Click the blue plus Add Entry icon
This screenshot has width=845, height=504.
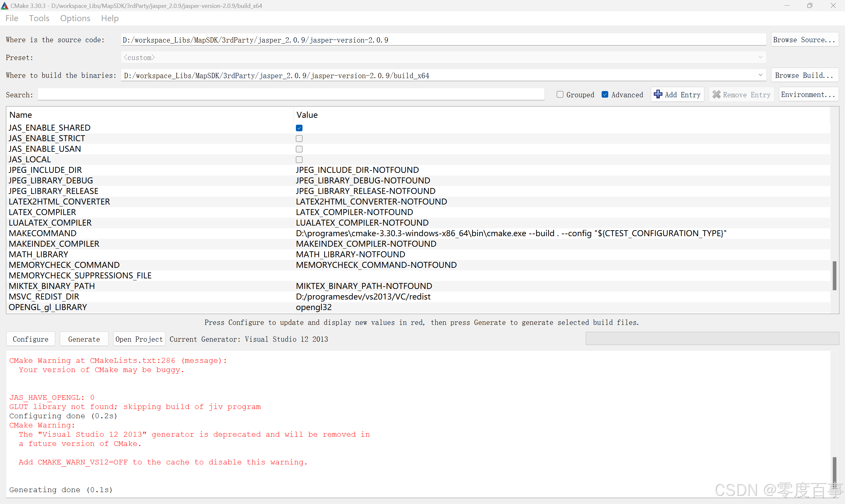click(658, 94)
